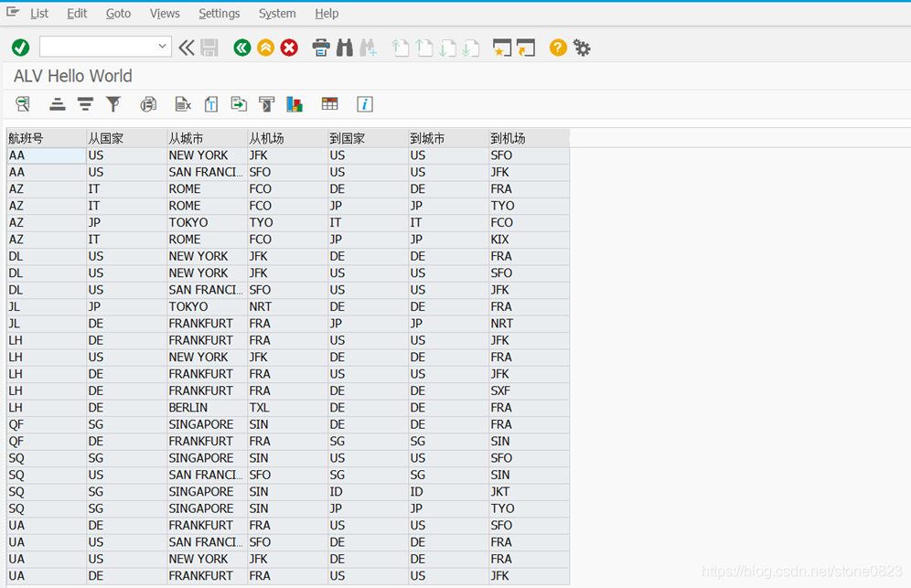
Task: Click the Next Page icon
Action: 447,47
